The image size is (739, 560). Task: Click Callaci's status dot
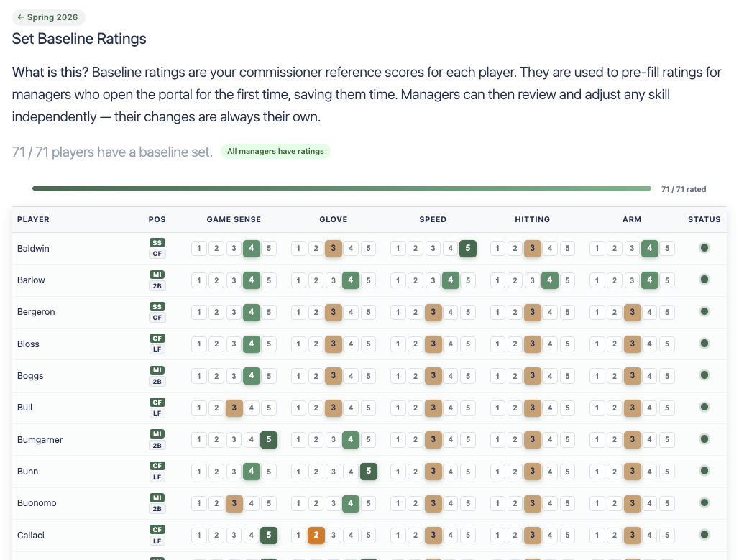click(x=704, y=535)
